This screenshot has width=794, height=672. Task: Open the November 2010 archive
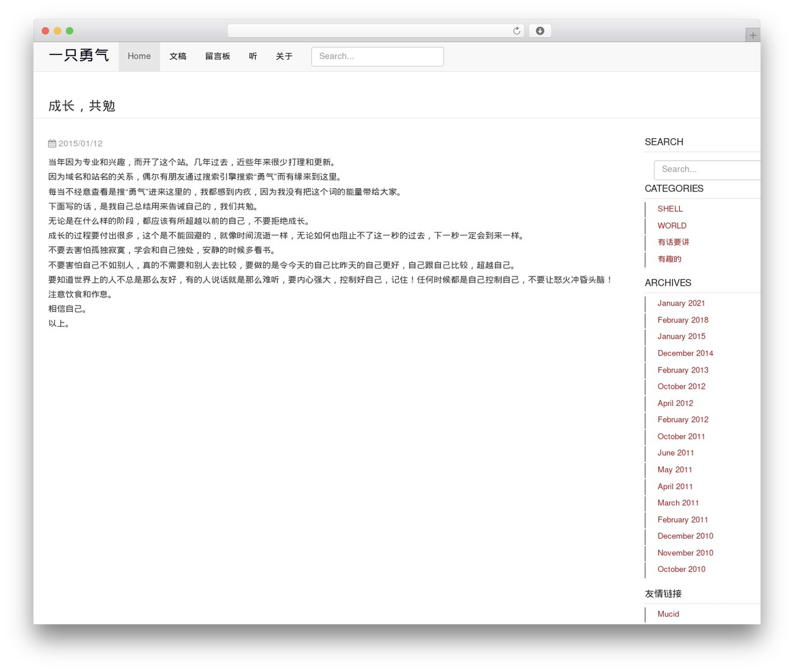(x=685, y=553)
